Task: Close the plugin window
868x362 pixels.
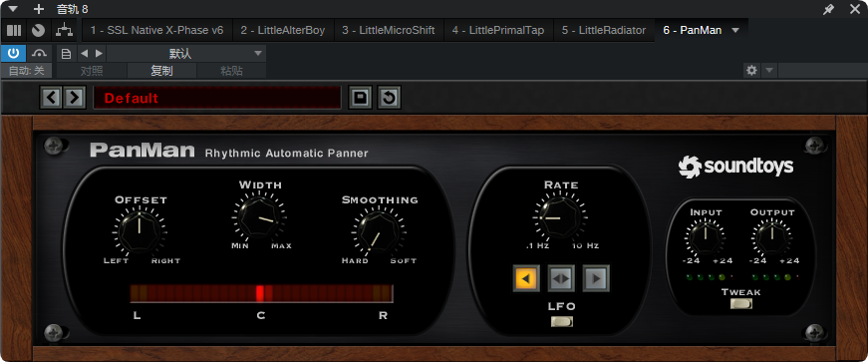Action: (x=855, y=9)
